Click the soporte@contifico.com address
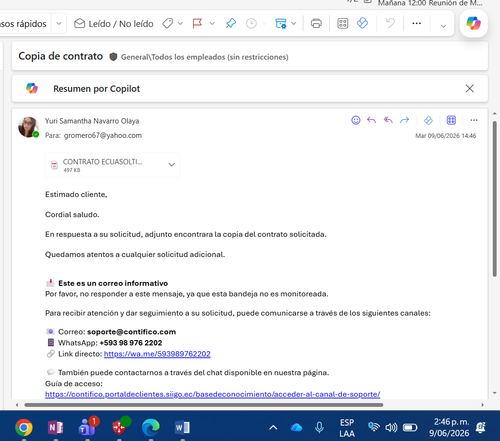The width and height of the screenshot is (500, 441). [x=131, y=332]
